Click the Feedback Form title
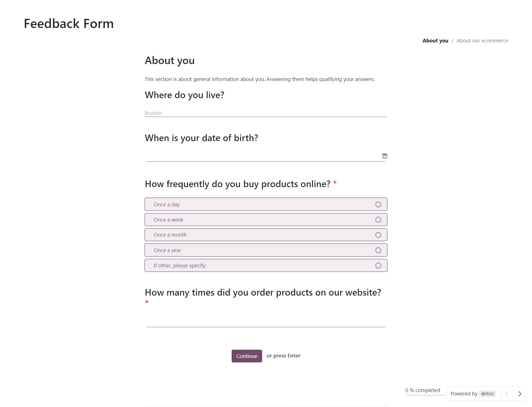Screen dimensions: 532x407 69,24
